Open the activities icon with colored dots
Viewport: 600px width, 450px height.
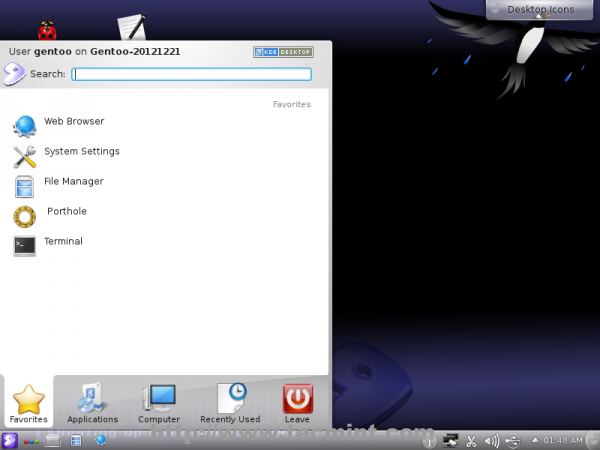pos(31,442)
